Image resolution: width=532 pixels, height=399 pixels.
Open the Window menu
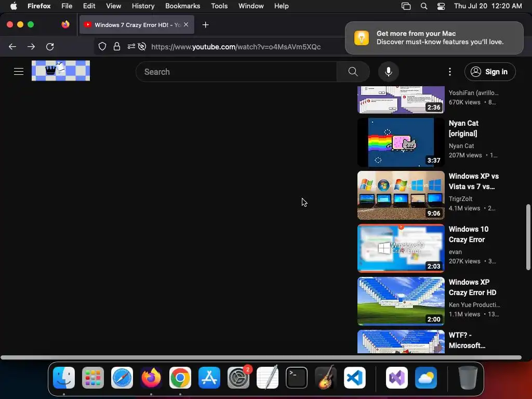[251, 6]
